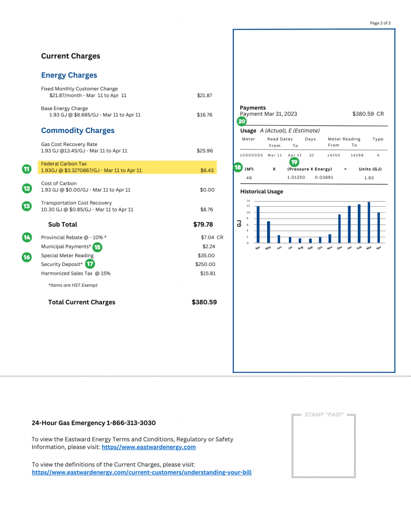Click green marker number 12
The image size is (411, 532).
pos(27,188)
